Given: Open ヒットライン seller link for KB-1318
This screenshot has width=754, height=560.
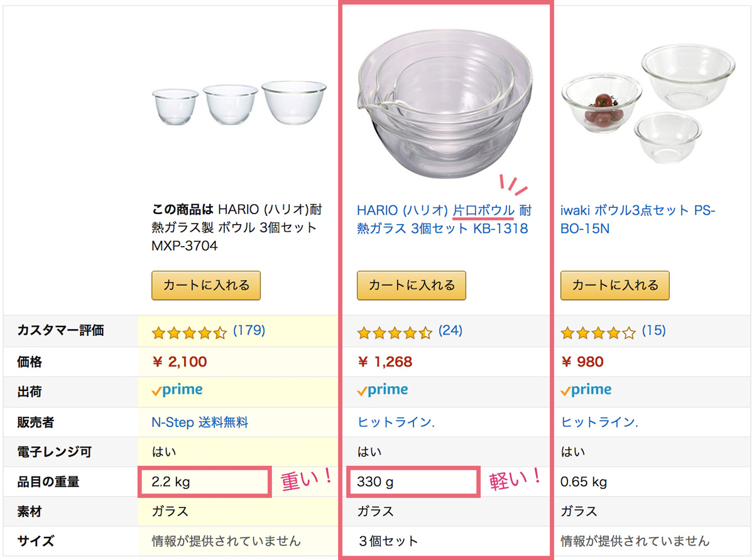Looking at the screenshot, I should coord(396,423).
